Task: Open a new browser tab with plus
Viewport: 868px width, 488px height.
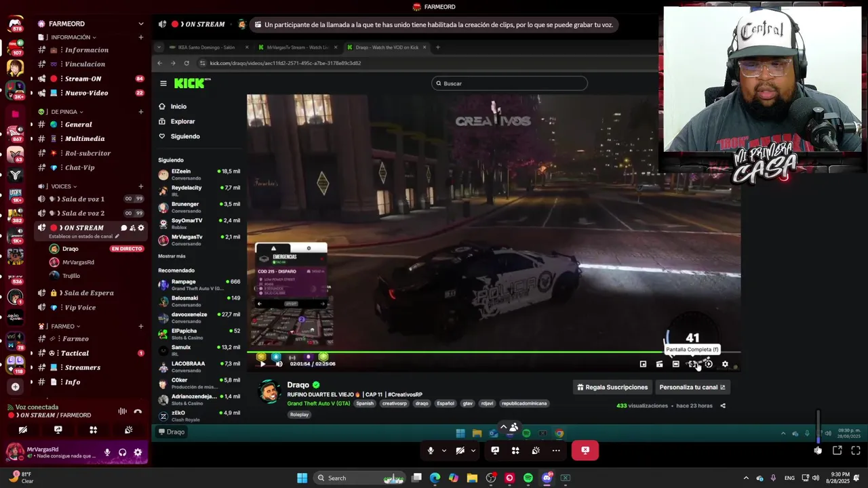Action: coord(437,47)
